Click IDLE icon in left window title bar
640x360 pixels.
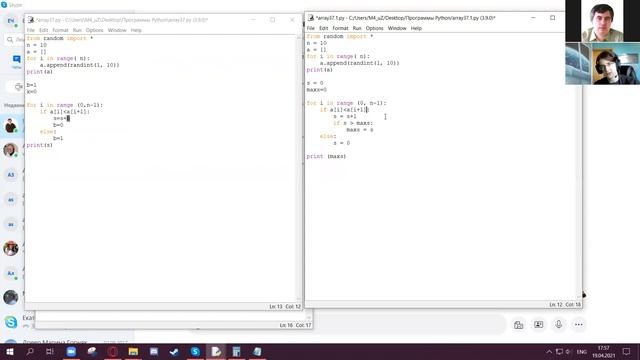[31, 20]
